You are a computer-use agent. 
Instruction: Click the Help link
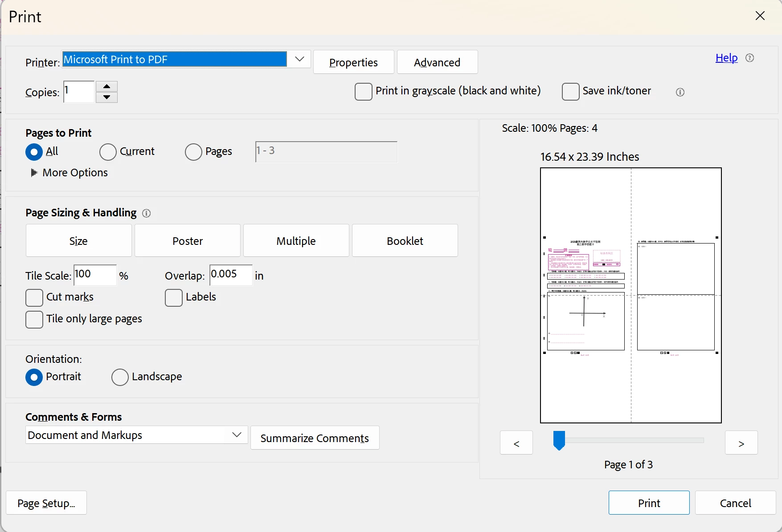(726, 58)
